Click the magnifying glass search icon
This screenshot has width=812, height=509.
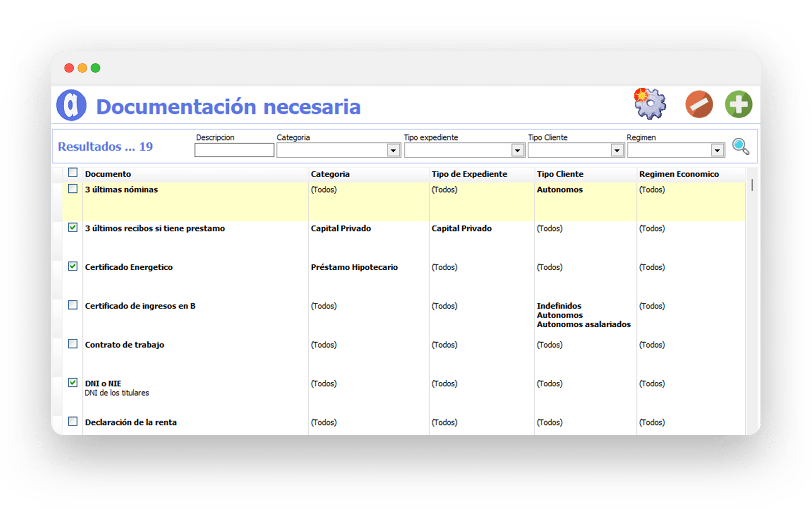(x=741, y=147)
